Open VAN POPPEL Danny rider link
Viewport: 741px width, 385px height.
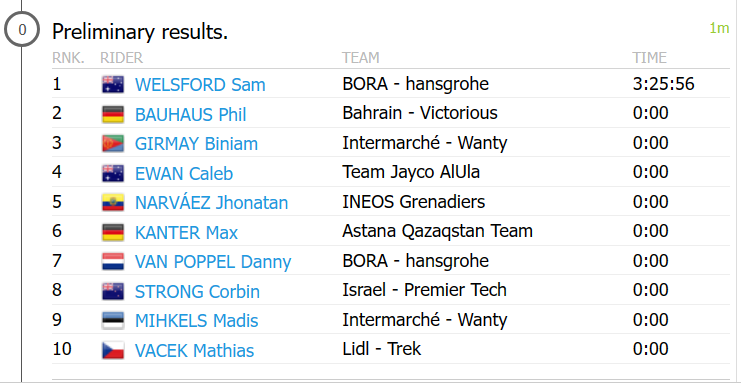pyautogui.click(x=213, y=262)
